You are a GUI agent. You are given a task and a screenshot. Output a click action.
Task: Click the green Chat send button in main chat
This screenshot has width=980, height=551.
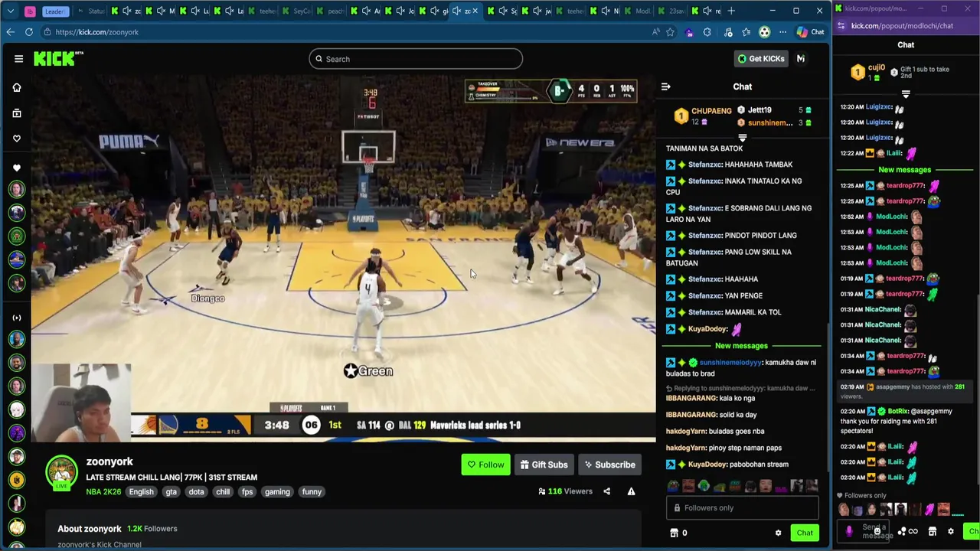pyautogui.click(x=805, y=533)
